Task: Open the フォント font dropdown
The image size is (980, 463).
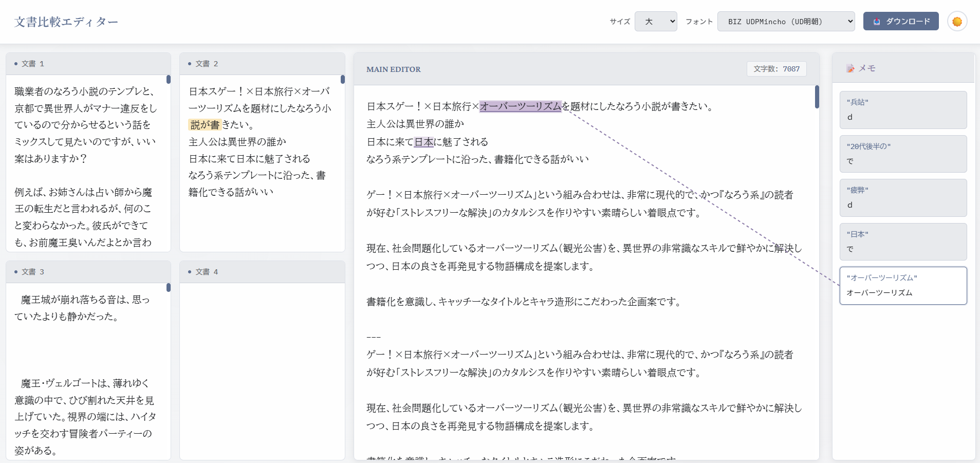Action: coord(786,22)
